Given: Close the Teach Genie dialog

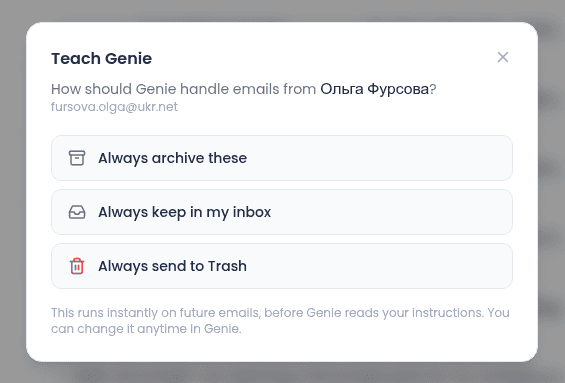Looking at the screenshot, I should pos(503,57).
